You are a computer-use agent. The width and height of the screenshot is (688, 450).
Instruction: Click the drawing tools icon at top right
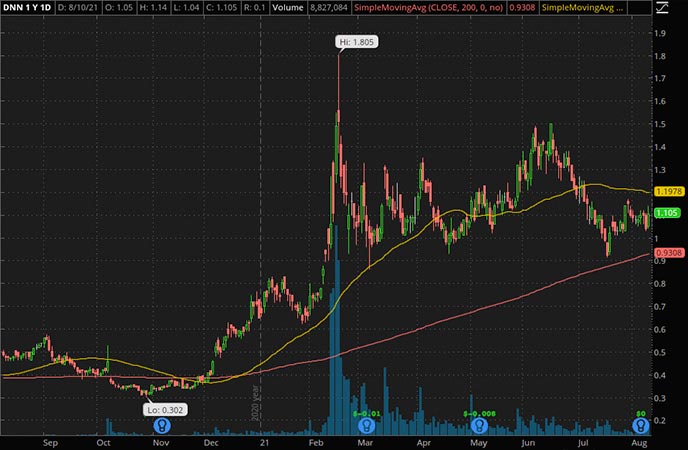662,7
